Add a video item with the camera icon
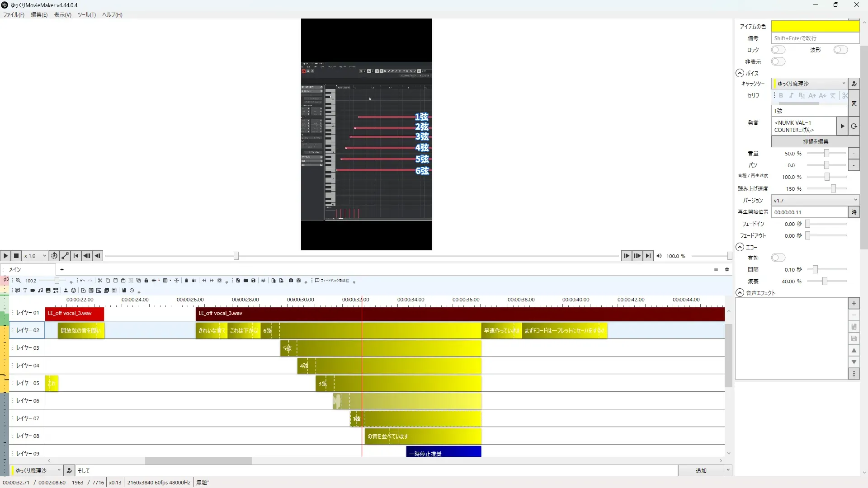Image resolution: width=868 pixels, height=488 pixels. point(33,291)
